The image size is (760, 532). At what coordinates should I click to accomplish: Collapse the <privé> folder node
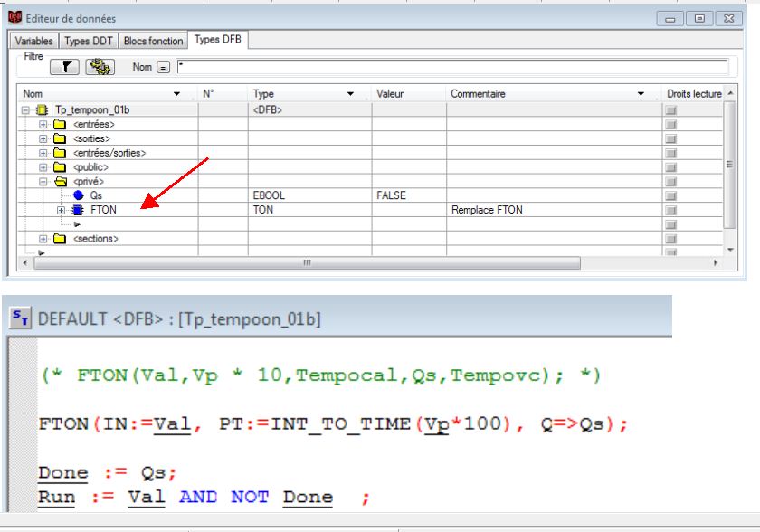[43, 181]
